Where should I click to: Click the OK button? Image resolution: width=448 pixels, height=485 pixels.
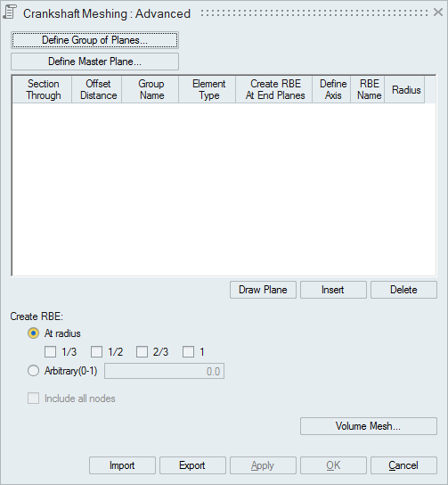click(333, 465)
